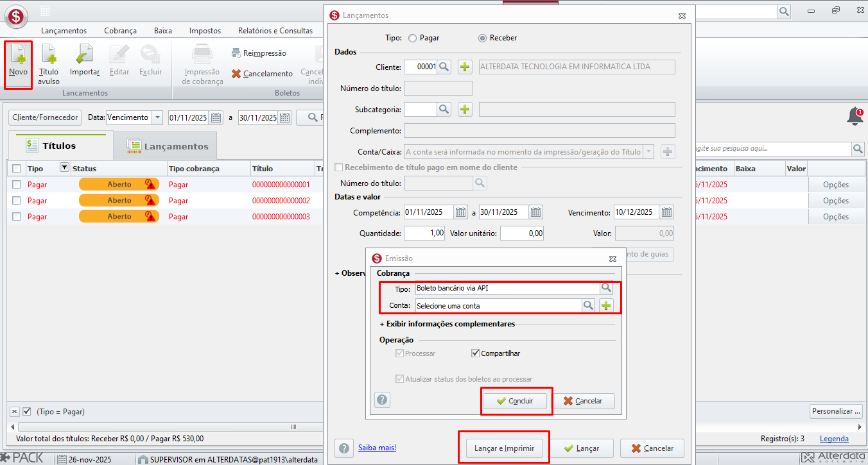Open calendar for Competência end date

536,212
